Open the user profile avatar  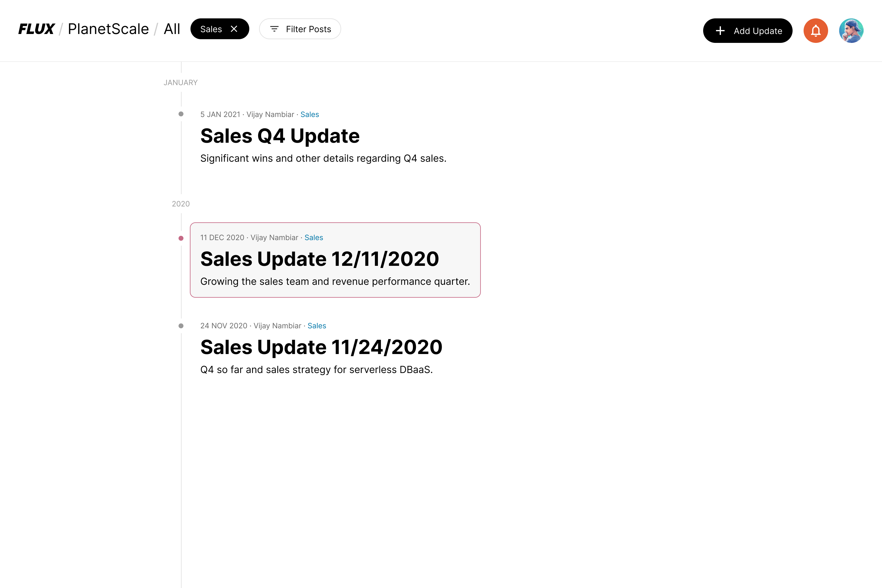click(851, 30)
